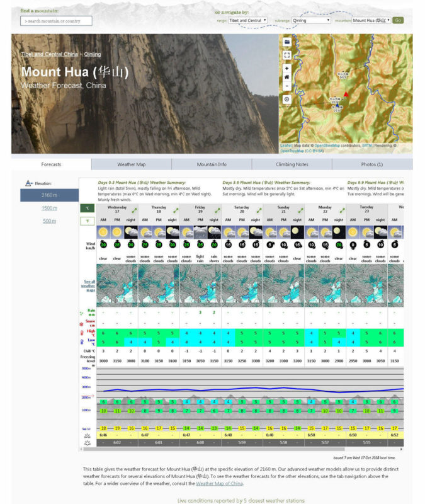Click the search mountain or country field

pyautogui.click(x=56, y=21)
